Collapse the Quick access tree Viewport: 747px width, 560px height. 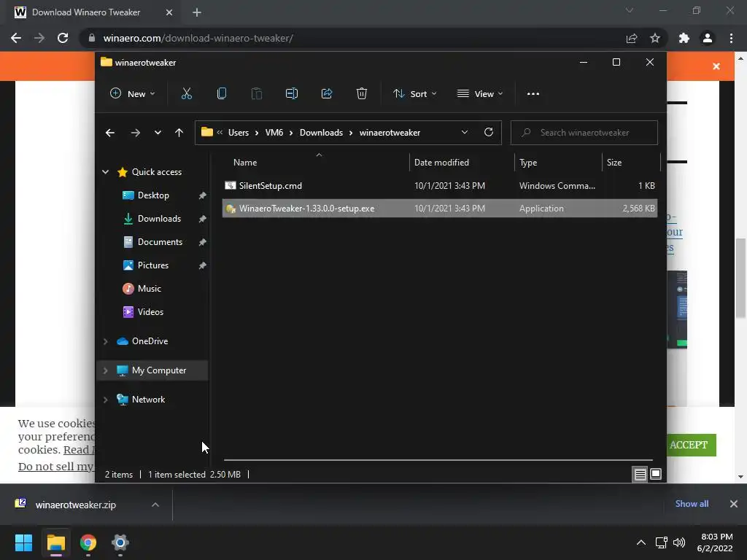click(105, 172)
